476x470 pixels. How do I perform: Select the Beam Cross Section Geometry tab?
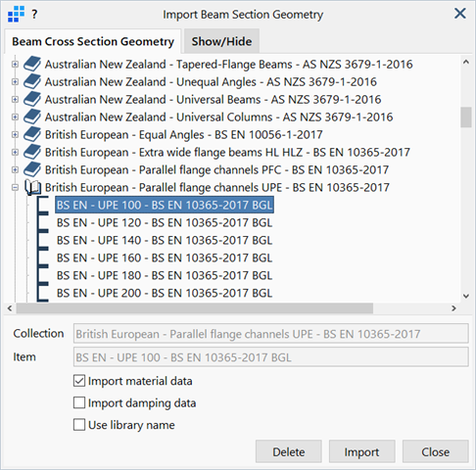tap(93, 41)
